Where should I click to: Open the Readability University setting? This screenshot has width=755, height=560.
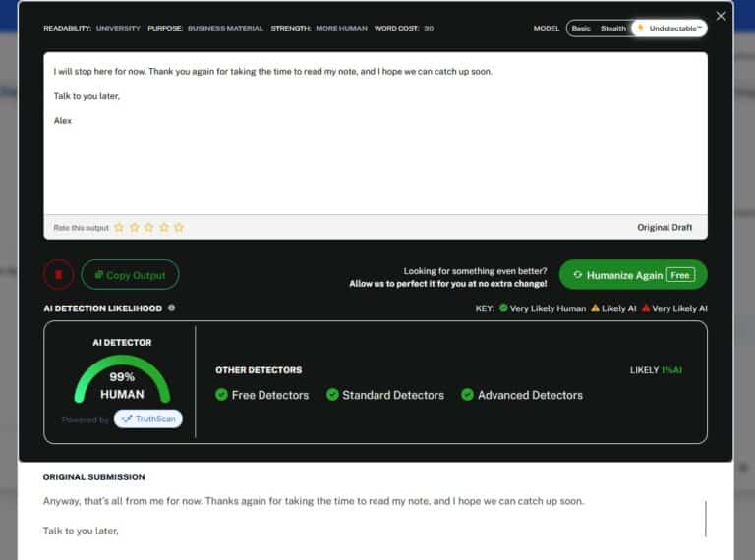coord(118,28)
